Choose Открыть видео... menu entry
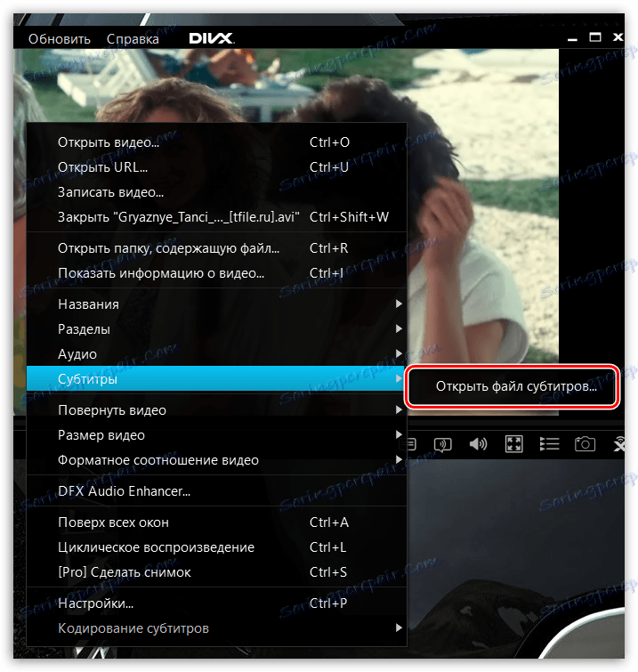This screenshot has width=638, height=672. [216, 142]
